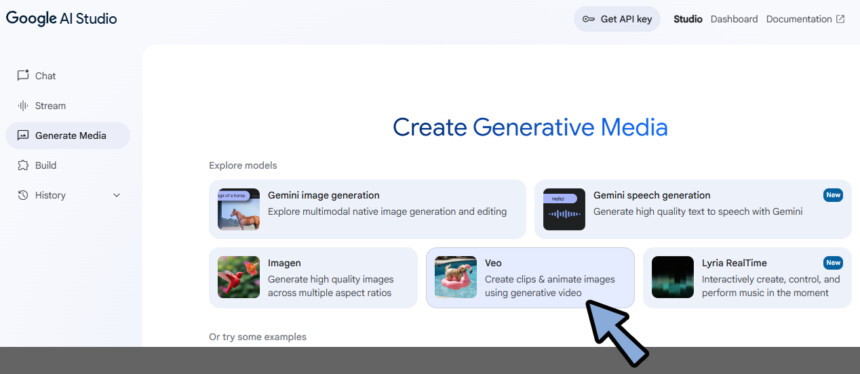Open the Veo model card title

pyautogui.click(x=493, y=263)
